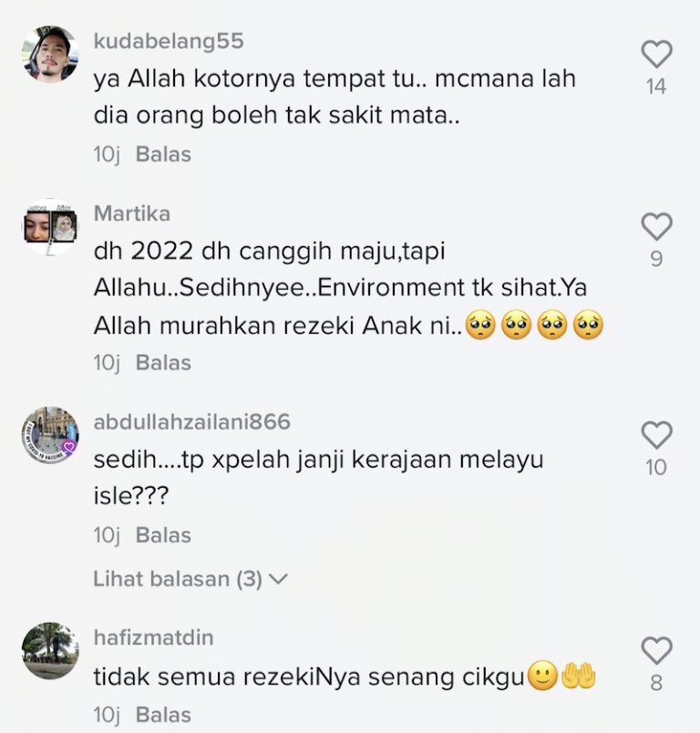Open hafizmatdin's profile avatar
Image resolution: width=700 pixels, height=733 pixels.
click(x=50, y=651)
